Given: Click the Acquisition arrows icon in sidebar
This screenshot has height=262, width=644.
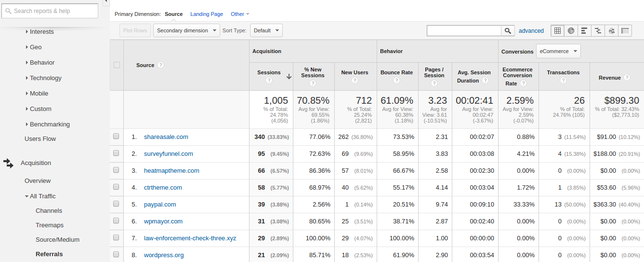Looking at the screenshot, I should pos(8,163).
